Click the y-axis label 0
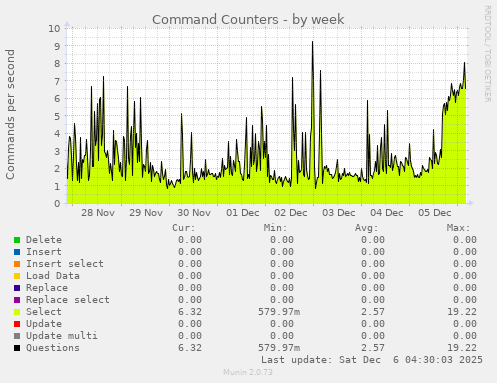Screen dimensions: 497x383 57,203
